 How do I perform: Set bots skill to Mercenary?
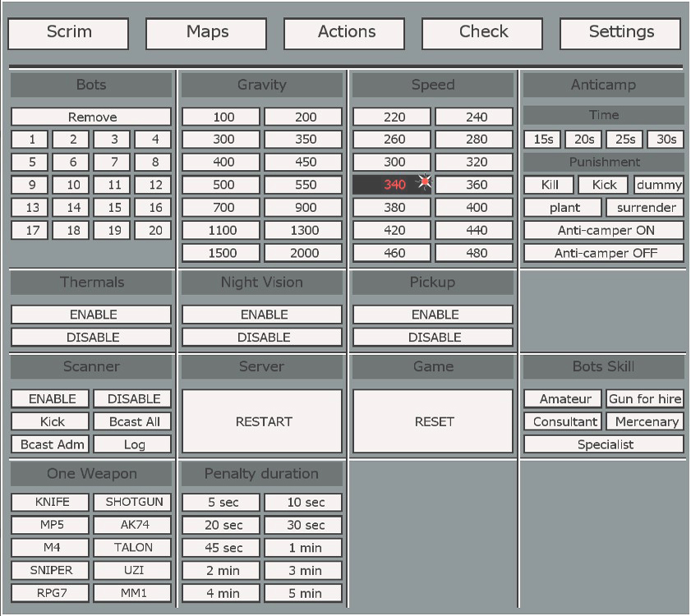(x=645, y=421)
